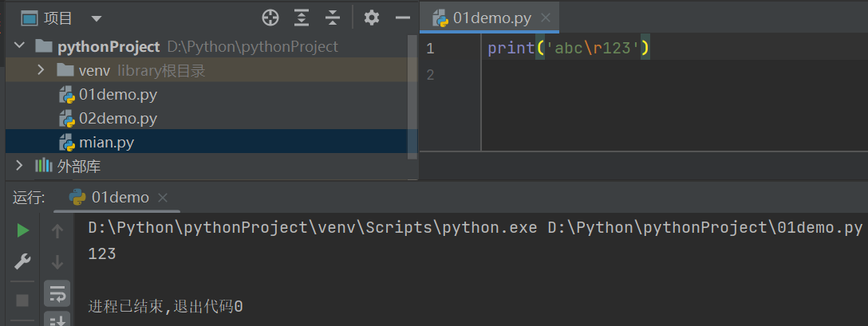Click the up arrow in run toolbar

pos(57,231)
